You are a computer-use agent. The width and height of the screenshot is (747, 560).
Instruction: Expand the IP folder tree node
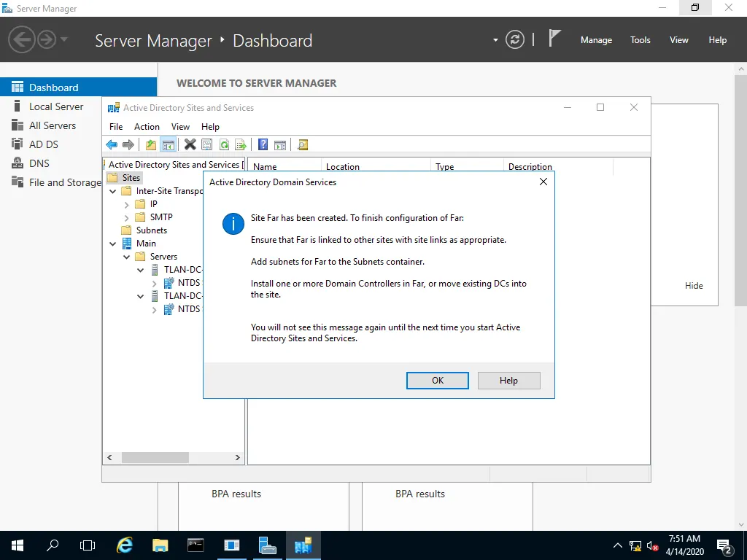(x=126, y=205)
